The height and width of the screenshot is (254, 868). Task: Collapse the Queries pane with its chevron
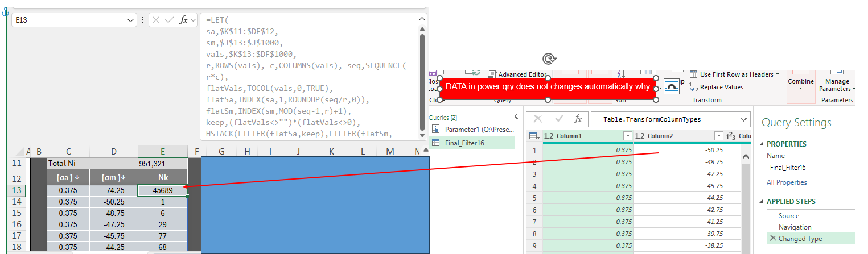pos(516,116)
